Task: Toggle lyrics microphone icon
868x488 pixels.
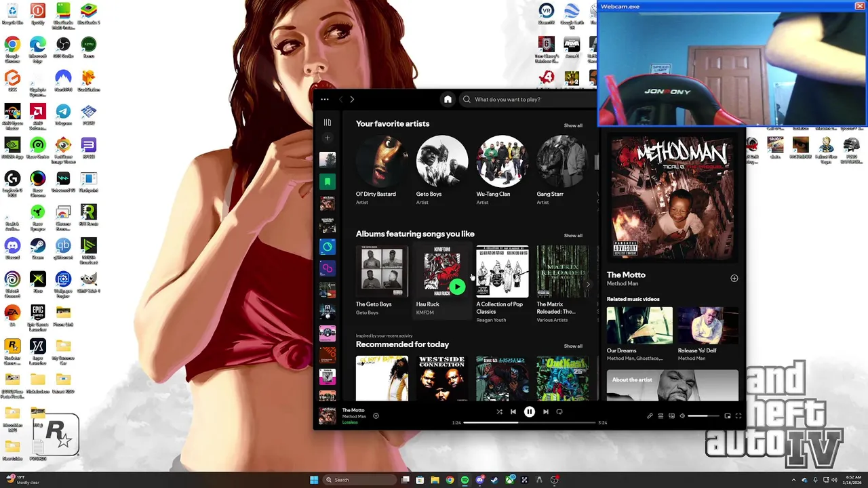Action: point(650,416)
